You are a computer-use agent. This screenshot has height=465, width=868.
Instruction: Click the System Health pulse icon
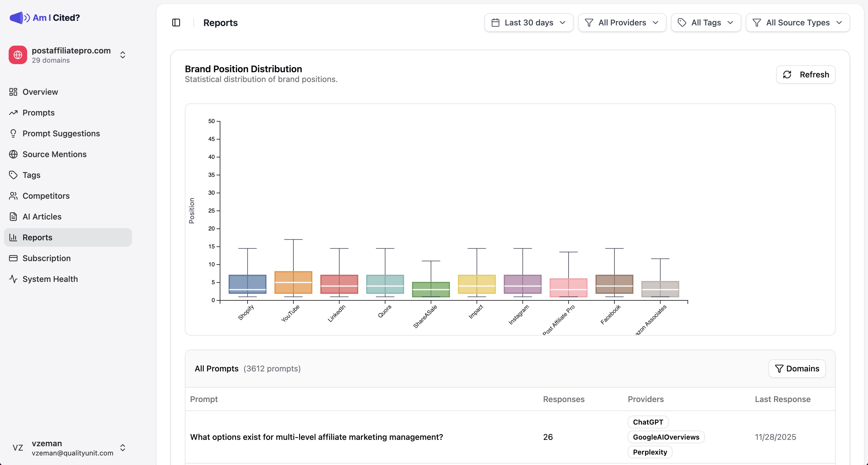(x=13, y=279)
